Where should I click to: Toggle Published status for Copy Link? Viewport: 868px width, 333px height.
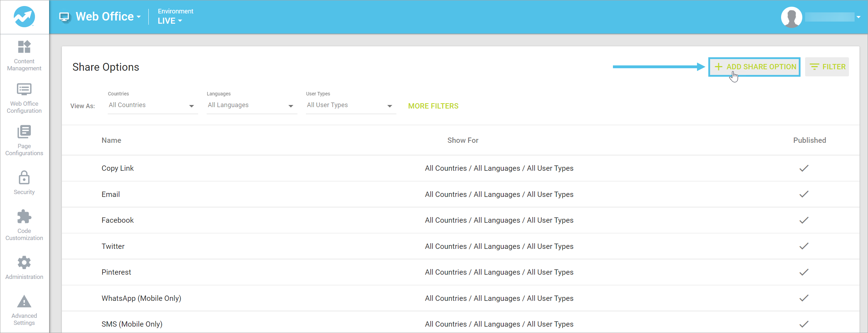tap(803, 168)
